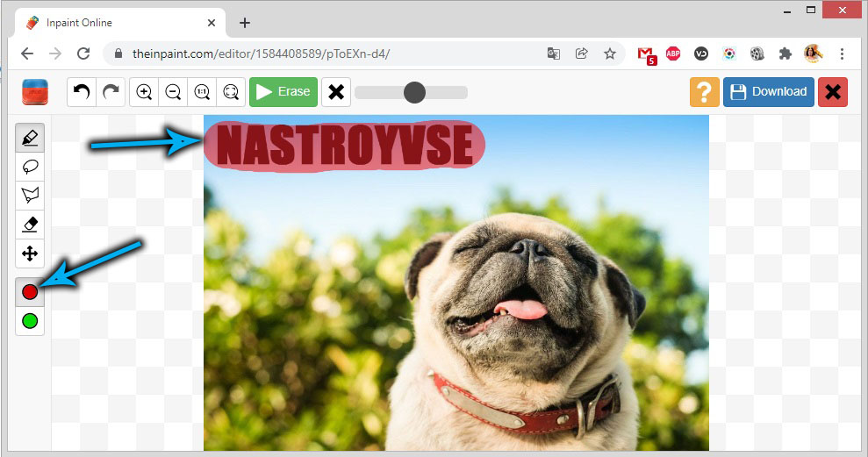Click the Inpaint eraser logo
Image resolution: width=868 pixels, height=457 pixels.
[x=35, y=92]
